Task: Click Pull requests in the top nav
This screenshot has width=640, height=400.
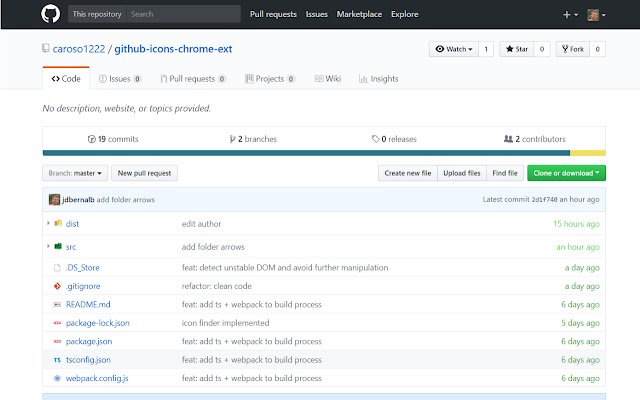Action: pyautogui.click(x=273, y=14)
